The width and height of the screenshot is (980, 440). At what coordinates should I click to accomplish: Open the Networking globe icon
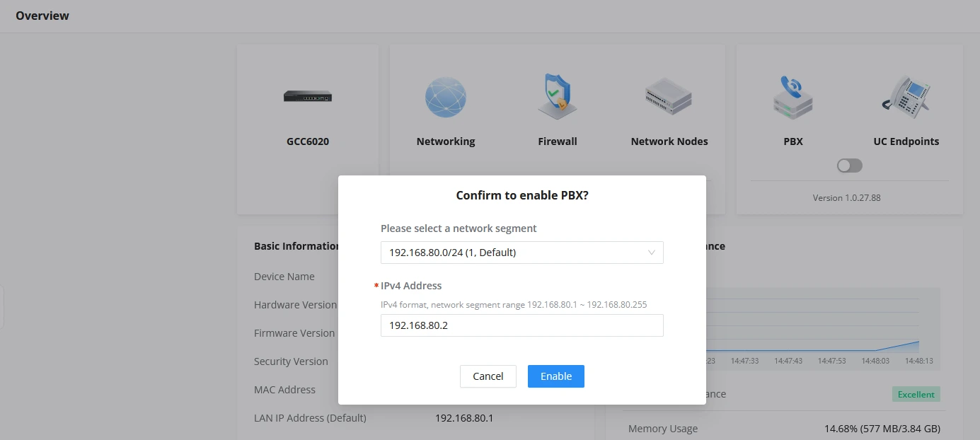(446, 97)
